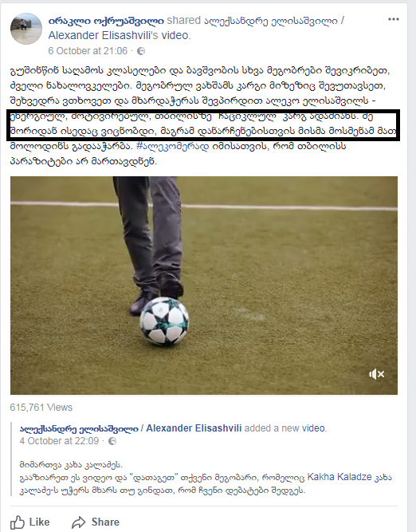
Task: Click the ირაკლი ოქრუაშვილი author name
Action: point(106,21)
